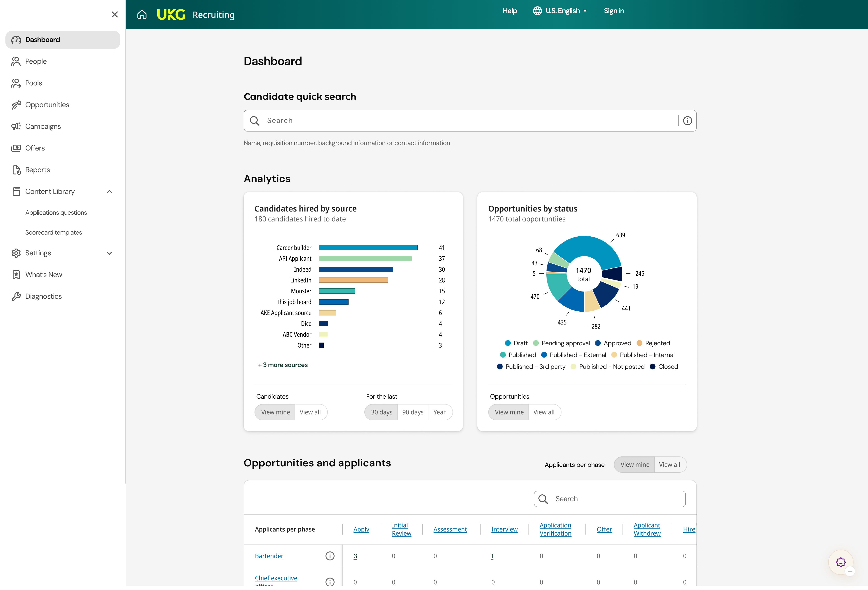Open the Pools page
Screen dimensions: 868x590
coord(33,83)
